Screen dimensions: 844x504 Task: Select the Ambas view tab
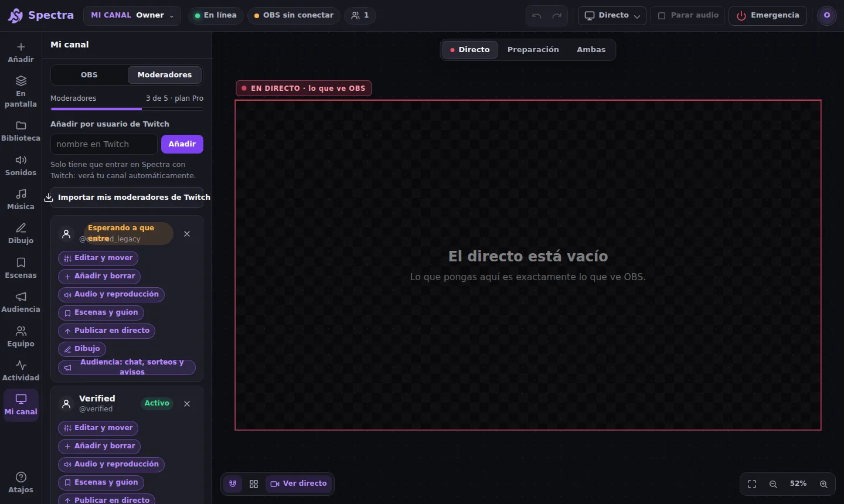click(591, 50)
